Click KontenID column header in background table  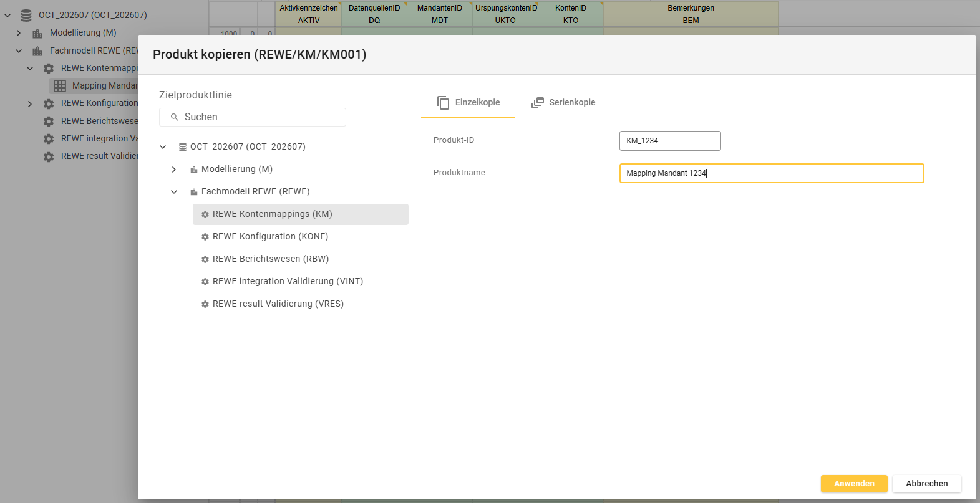pos(571,8)
